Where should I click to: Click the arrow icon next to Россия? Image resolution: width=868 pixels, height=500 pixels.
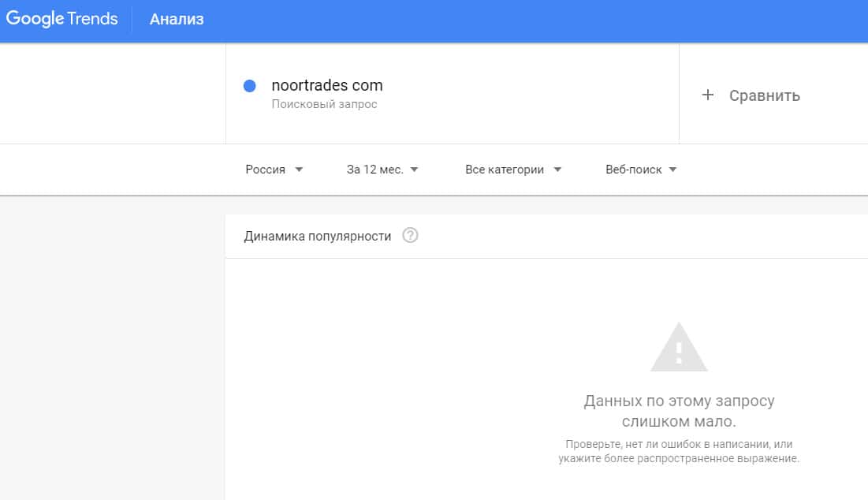(299, 170)
